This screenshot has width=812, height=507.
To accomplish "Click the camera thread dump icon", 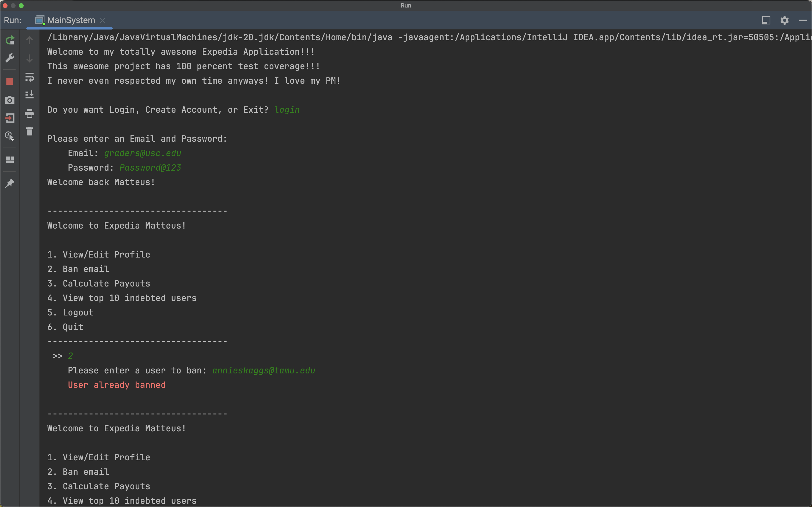I will pyautogui.click(x=10, y=100).
